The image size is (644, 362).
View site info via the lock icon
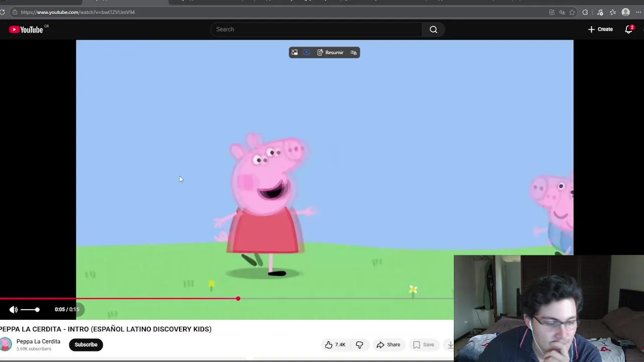(x=15, y=12)
